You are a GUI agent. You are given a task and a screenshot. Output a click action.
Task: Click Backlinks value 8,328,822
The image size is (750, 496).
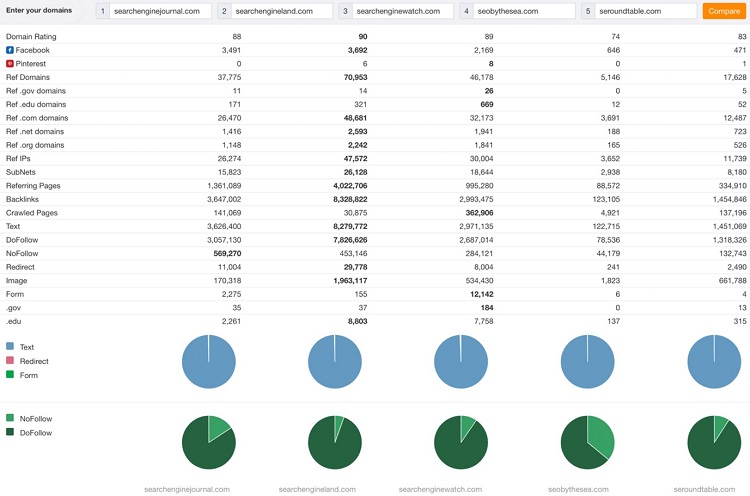[350, 199]
